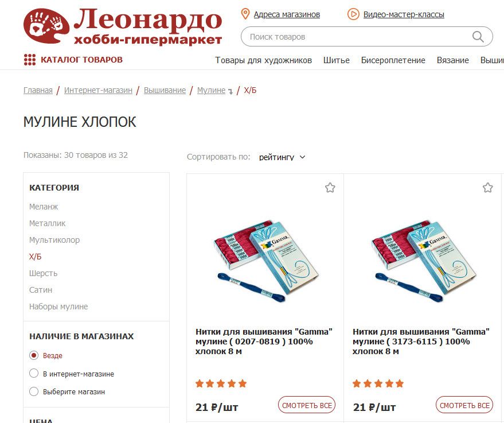The height and width of the screenshot is (423, 504).
Task: Filter by Металлик category link
Action: (47, 223)
